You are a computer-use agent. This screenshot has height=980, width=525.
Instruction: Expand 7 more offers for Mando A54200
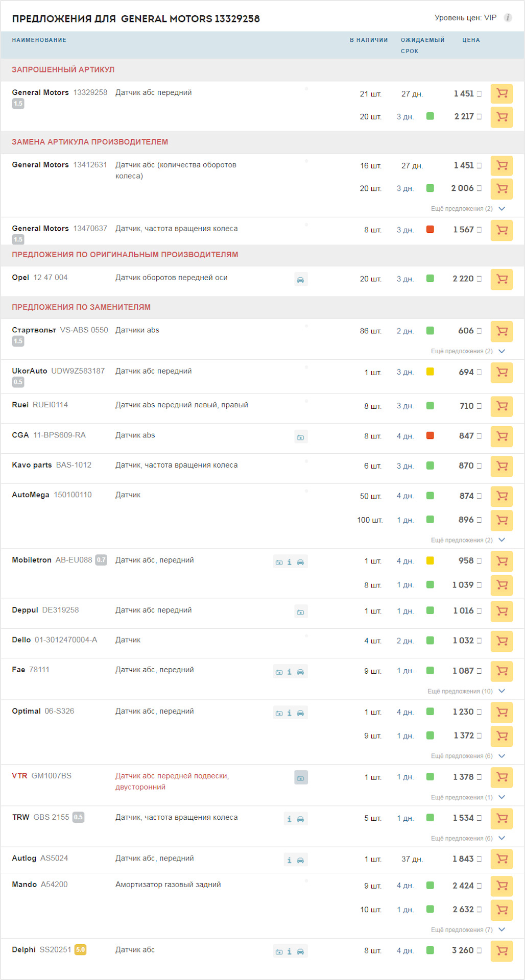[468, 930]
